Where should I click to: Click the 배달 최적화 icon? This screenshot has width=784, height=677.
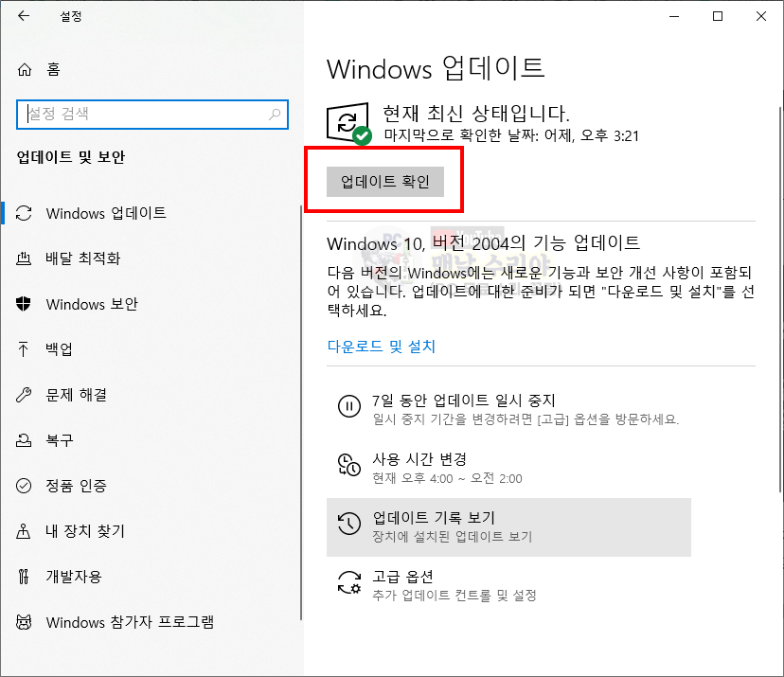[24, 258]
